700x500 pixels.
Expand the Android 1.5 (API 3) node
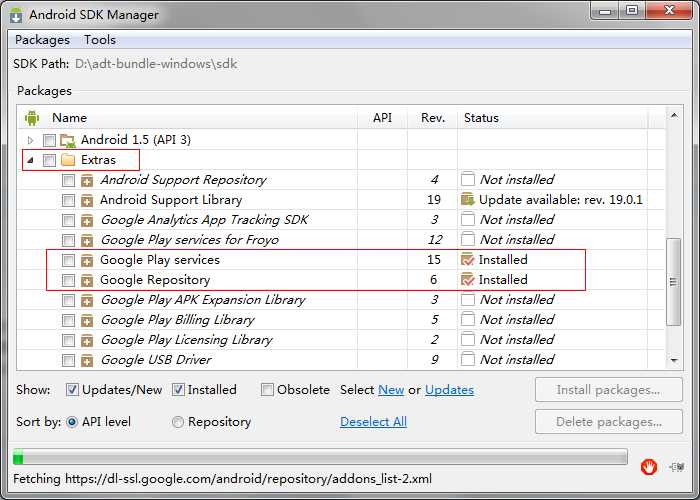(x=30, y=140)
